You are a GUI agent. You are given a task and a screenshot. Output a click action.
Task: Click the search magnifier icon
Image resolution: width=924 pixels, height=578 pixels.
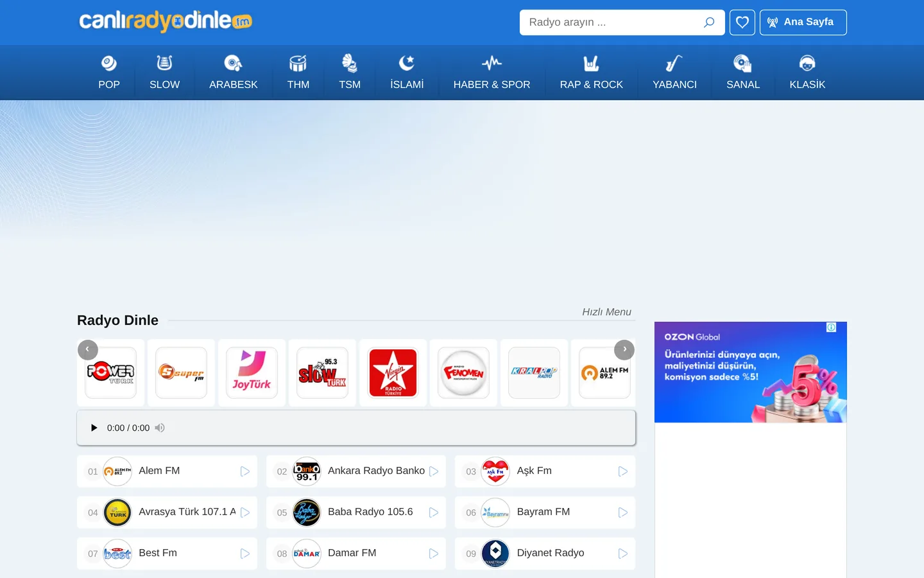point(709,22)
